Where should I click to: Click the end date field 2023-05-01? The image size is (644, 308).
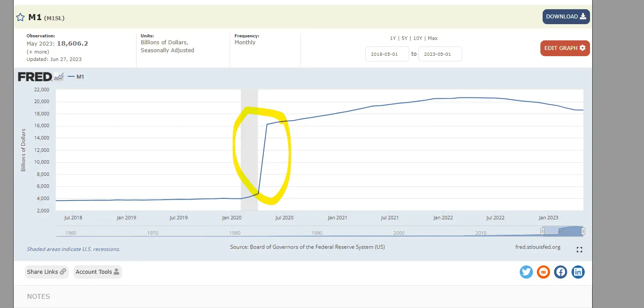click(440, 54)
